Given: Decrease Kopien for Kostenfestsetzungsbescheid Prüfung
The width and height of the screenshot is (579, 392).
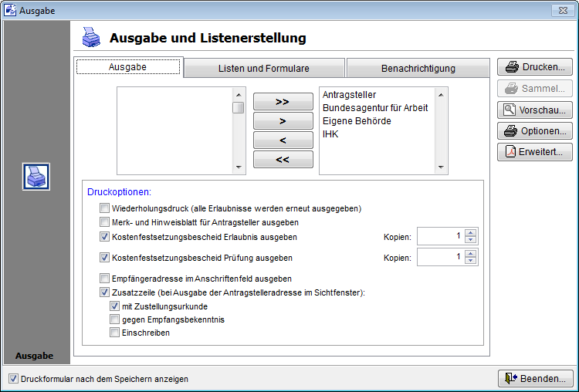Looking at the screenshot, I should click(471, 261).
